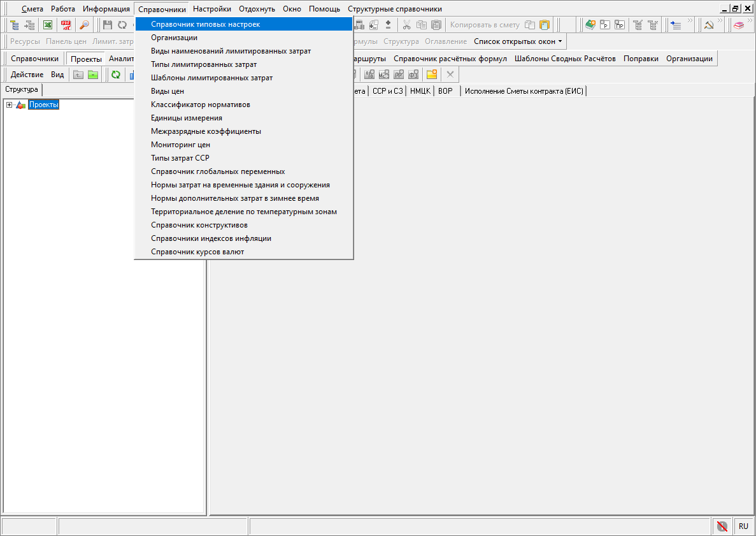Screen dimensions: 756x536
Task: Click the pink books stack icon
Action: tap(738, 25)
